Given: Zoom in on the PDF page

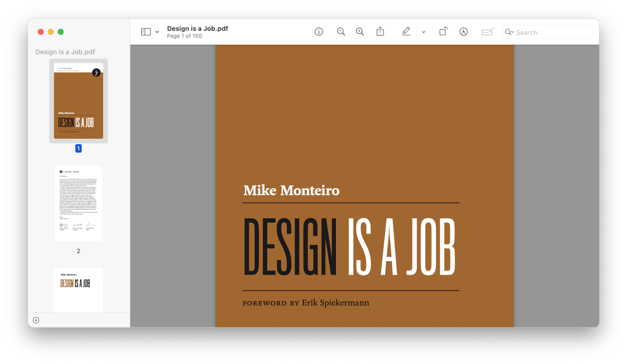Looking at the screenshot, I should click(x=360, y=32).
